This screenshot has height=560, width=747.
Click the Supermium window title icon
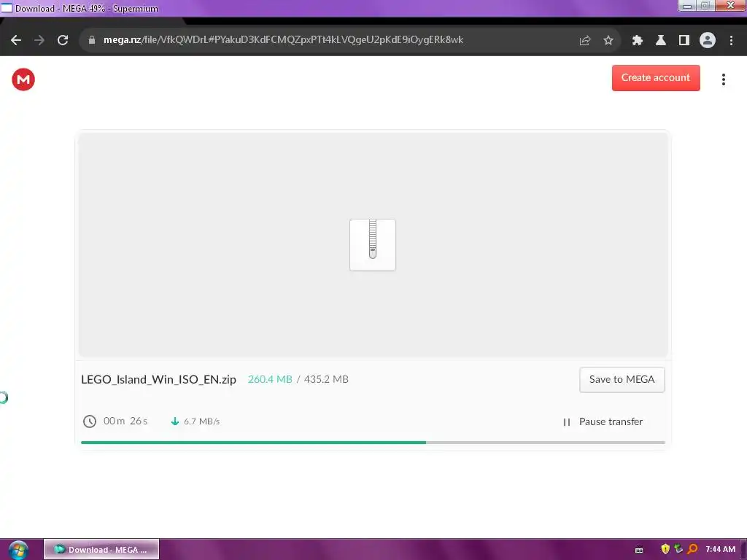[x=7, y=8]
